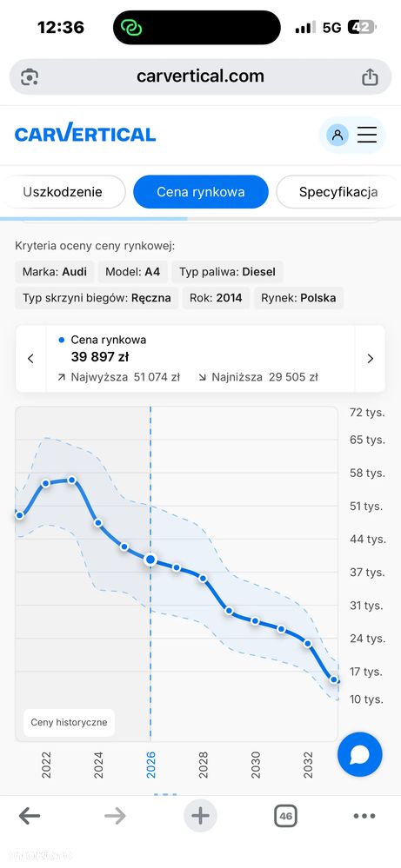The width and height of the screenshot is (401, 868).
Task: Go to the previous price card with the left chevron
Action: [x=30, y=359]
